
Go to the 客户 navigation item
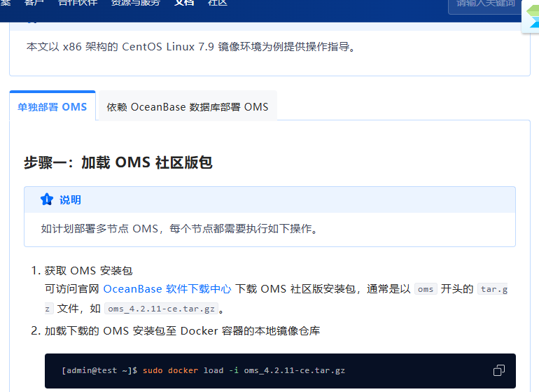tap(34, 3)
